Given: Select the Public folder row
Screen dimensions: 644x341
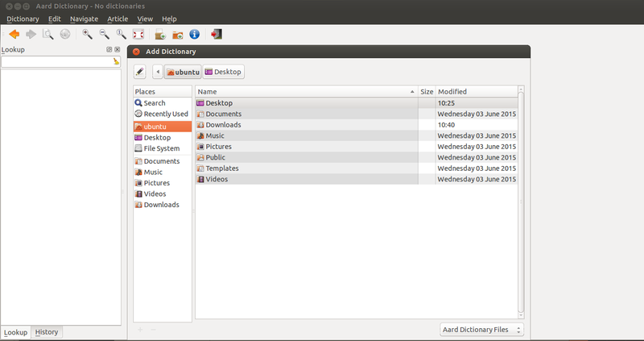Looking at the screenshot, I should 357,157.
